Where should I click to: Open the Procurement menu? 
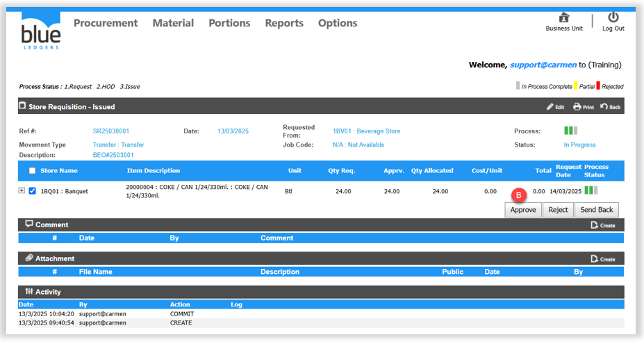pyautogui.click(x=106, y=23)
